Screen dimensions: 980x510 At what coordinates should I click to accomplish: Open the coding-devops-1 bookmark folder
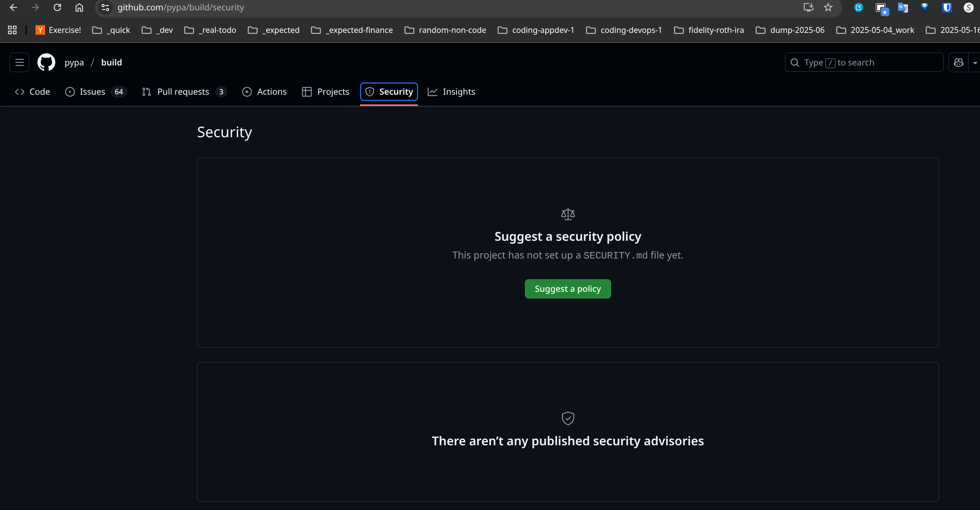point(624,30)
